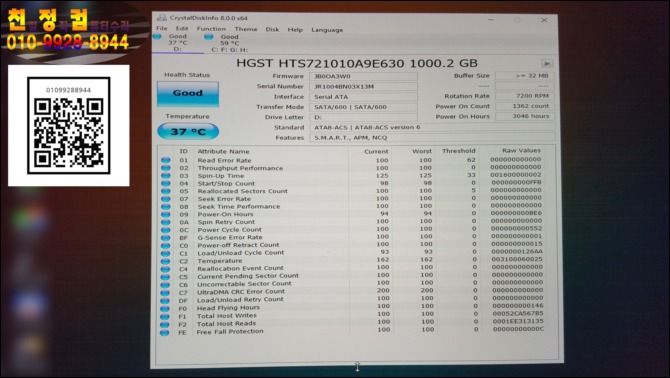Click status icon for Spin Retry Count

(x=165, y=222)
